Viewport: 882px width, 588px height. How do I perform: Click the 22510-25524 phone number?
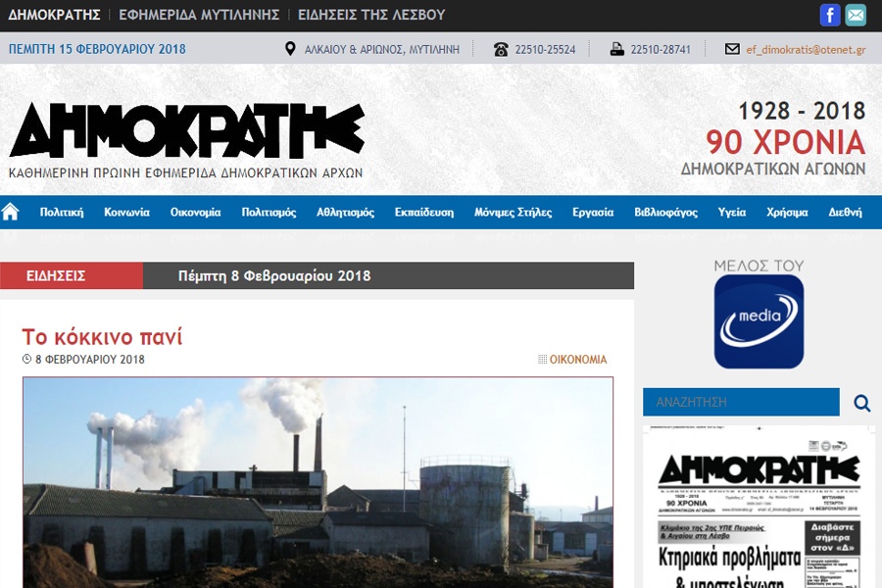tap(545, 50)
